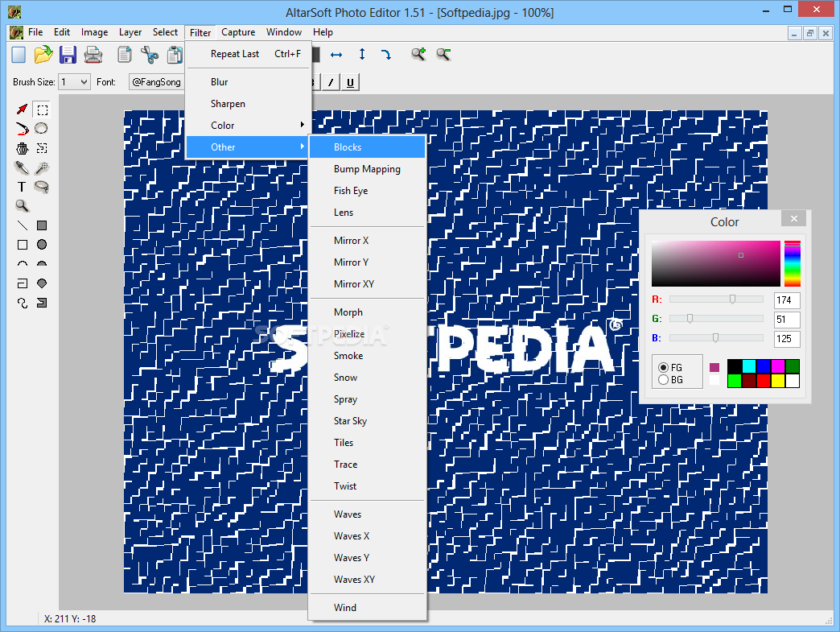Select the straight line drawing tool
This screenshot has height=632, width=840.
tap(22, 225)
